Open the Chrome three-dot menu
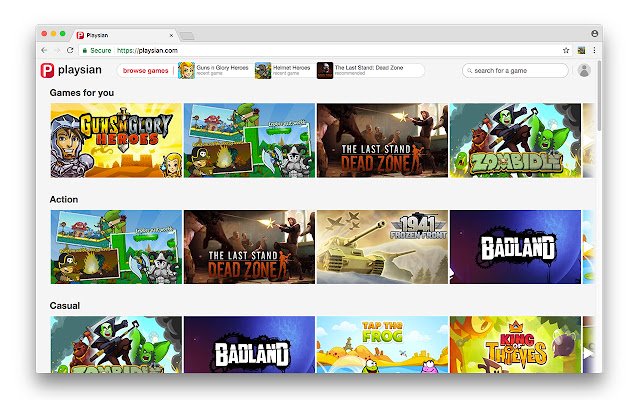The image size is (640, 400). tap(594, 50)
